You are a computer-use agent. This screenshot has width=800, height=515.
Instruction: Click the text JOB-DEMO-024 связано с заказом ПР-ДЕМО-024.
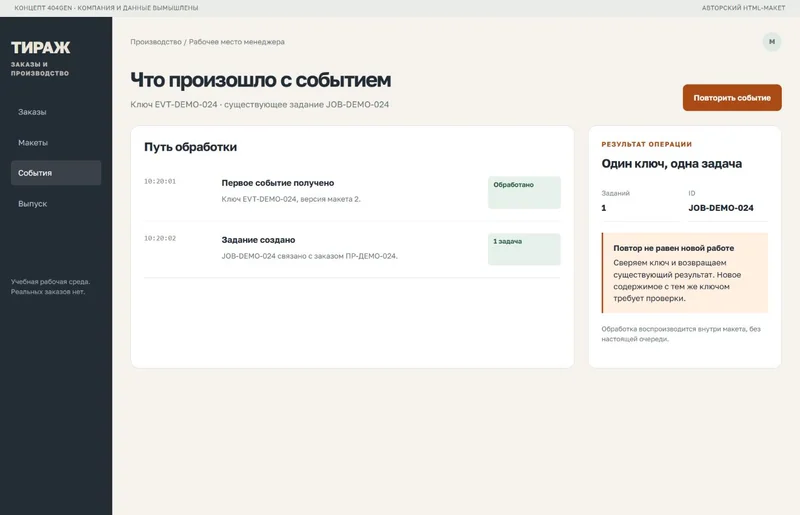click(309, 256)
